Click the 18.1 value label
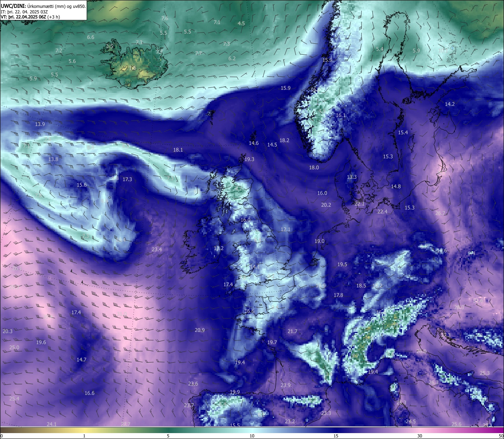 tap(178, 150)
